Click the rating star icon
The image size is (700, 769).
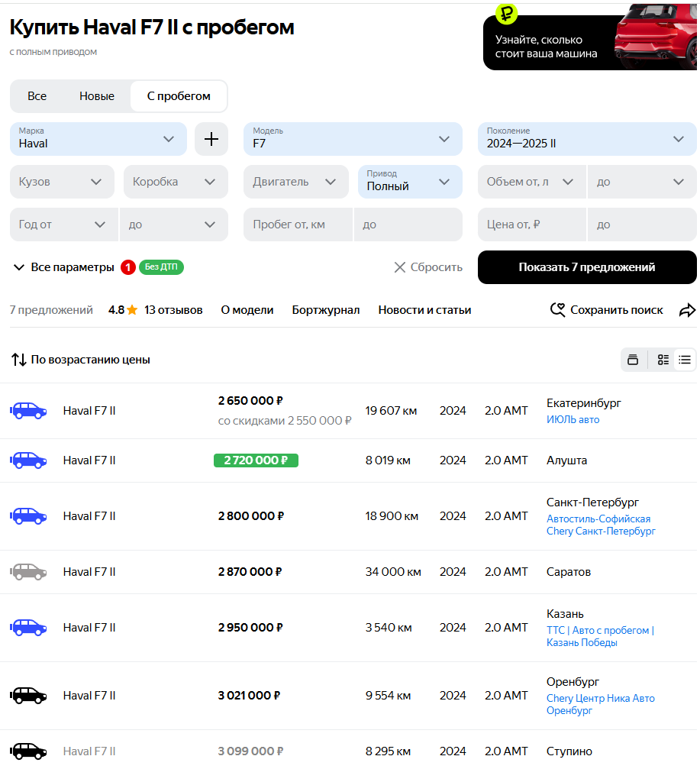click(132, 310)
